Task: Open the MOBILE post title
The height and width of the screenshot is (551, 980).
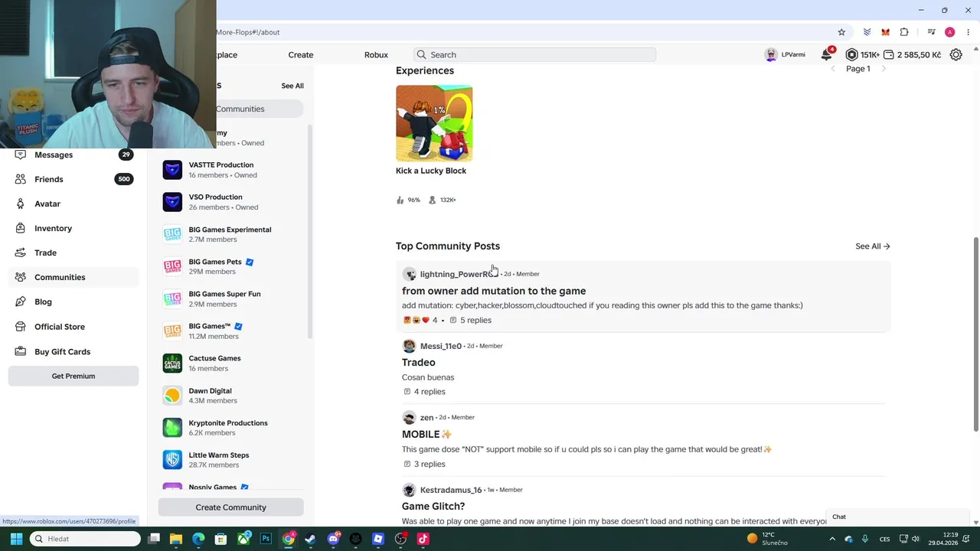Action: [426, 434]
